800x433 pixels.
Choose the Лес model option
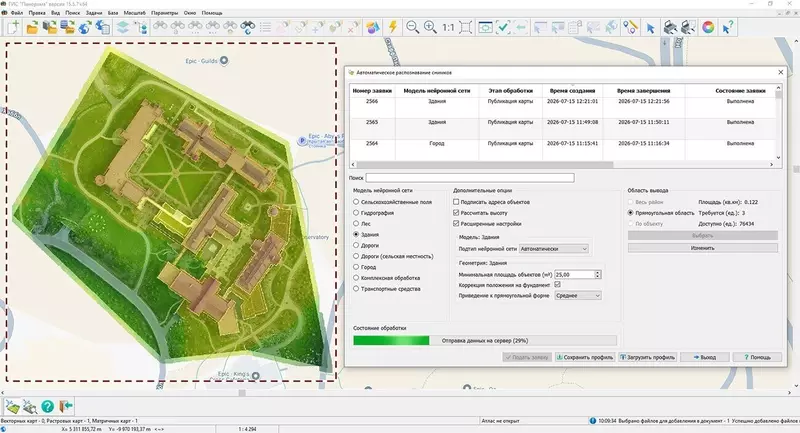click(356, 223)
